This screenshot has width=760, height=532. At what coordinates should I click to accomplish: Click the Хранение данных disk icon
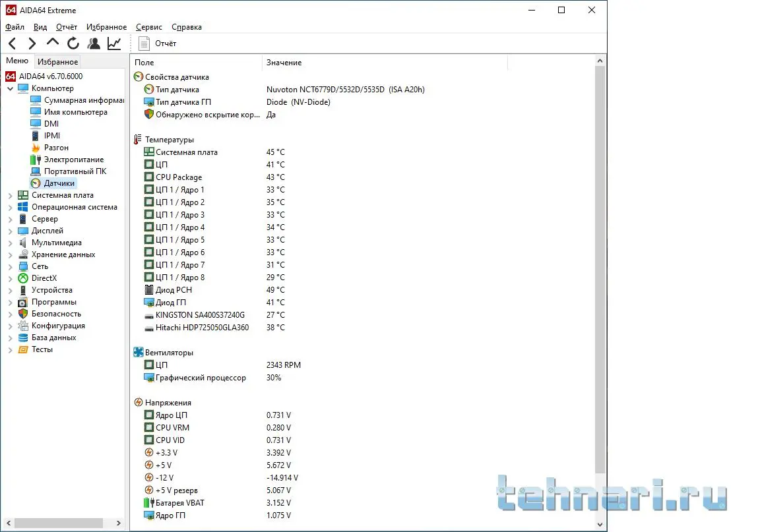(x=23, y=254)
